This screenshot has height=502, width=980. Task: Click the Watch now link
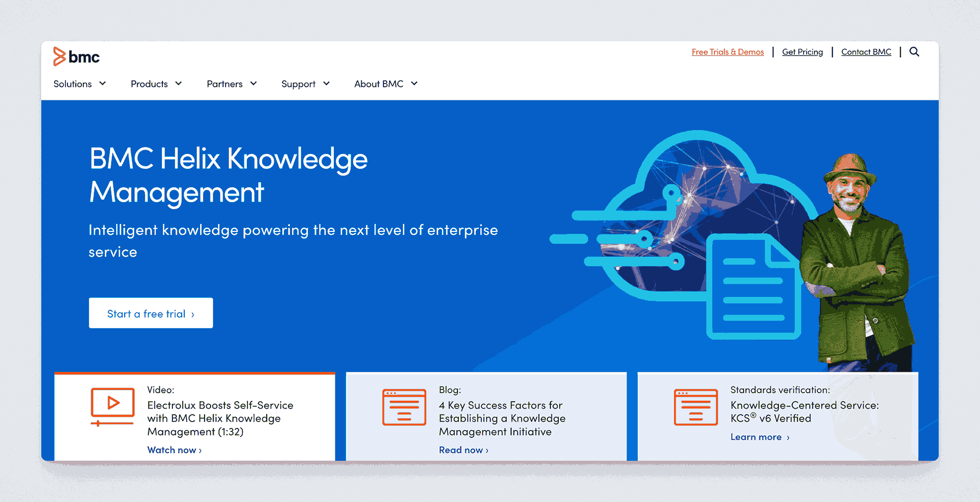coord(174,450)
